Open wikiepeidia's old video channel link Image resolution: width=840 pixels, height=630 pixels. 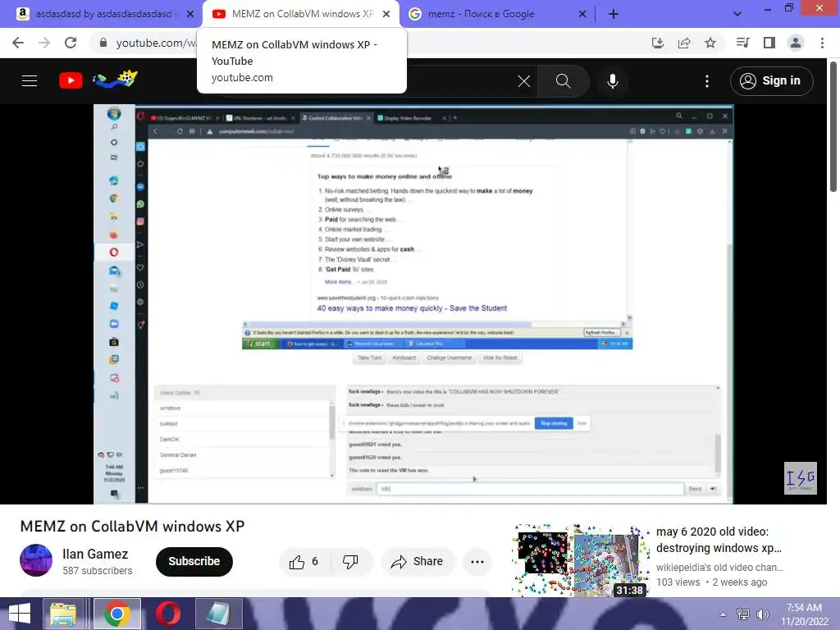click(719, 568)
